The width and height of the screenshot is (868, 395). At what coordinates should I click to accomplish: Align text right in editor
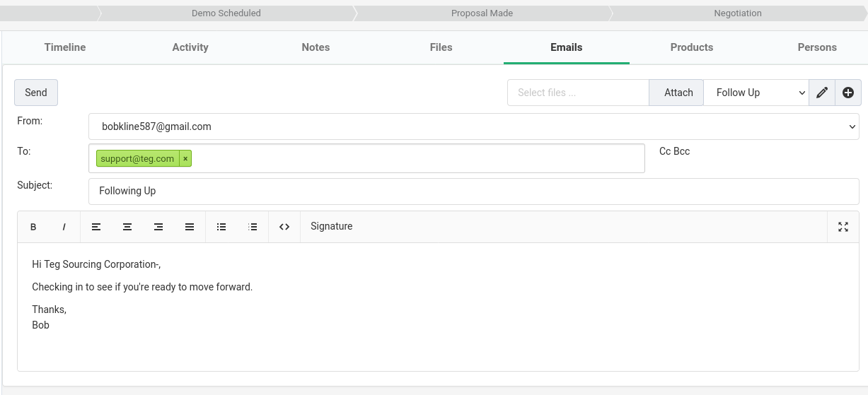coord(158,227)
